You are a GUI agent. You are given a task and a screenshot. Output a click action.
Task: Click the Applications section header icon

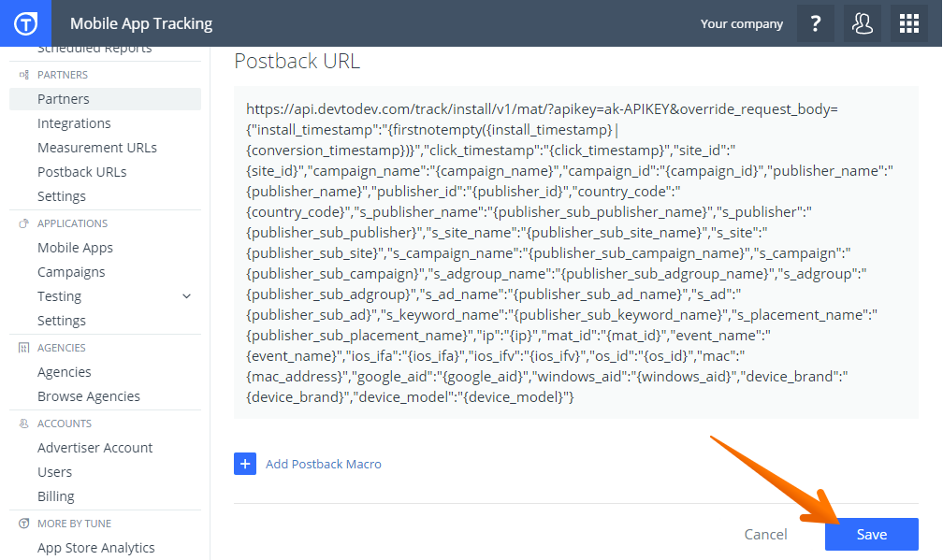point(24,223)
